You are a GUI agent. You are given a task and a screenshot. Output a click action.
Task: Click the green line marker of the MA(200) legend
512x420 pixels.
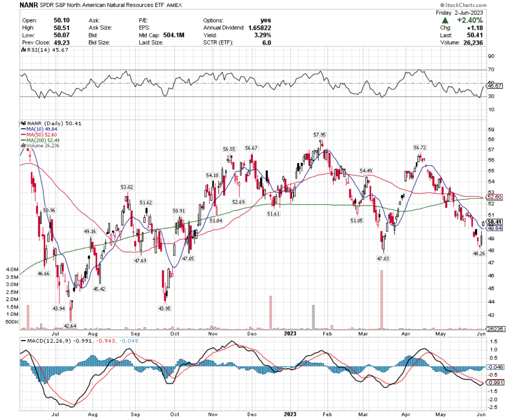point(23,140)
